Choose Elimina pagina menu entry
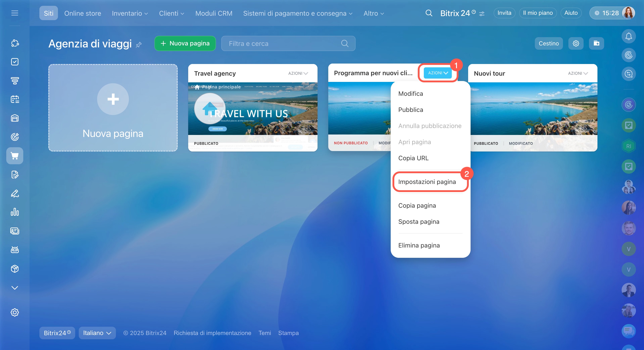The height and width of the screenshot is (350, 644). 419,245
